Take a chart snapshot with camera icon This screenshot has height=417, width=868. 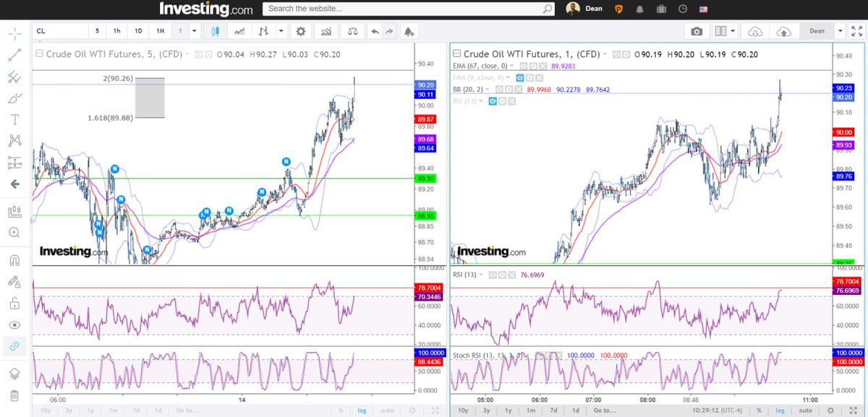click(x=696, y=32)
